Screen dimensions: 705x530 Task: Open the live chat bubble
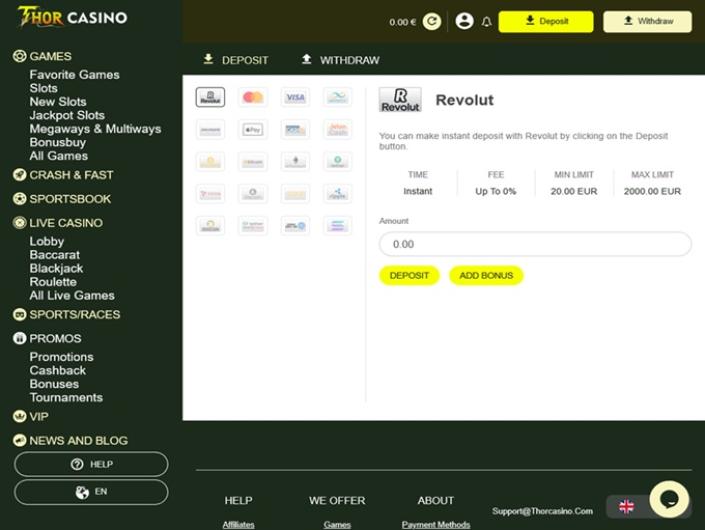coord(669,499)
